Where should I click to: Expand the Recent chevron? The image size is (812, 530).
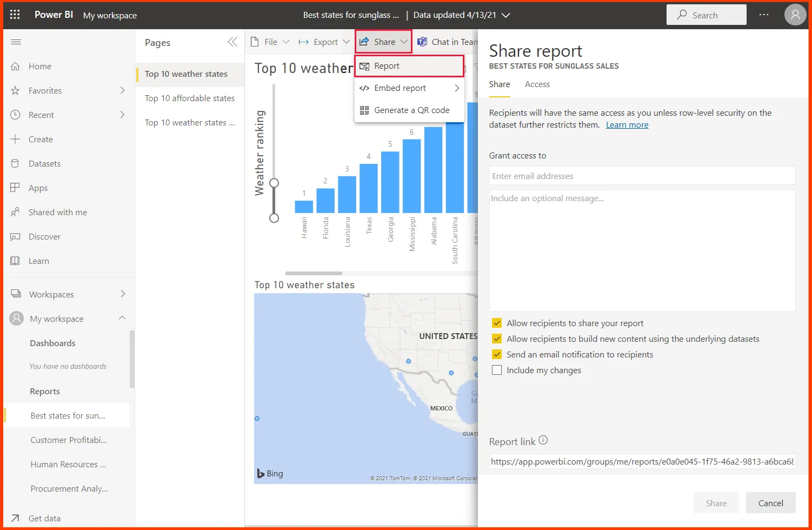(122, 115)
